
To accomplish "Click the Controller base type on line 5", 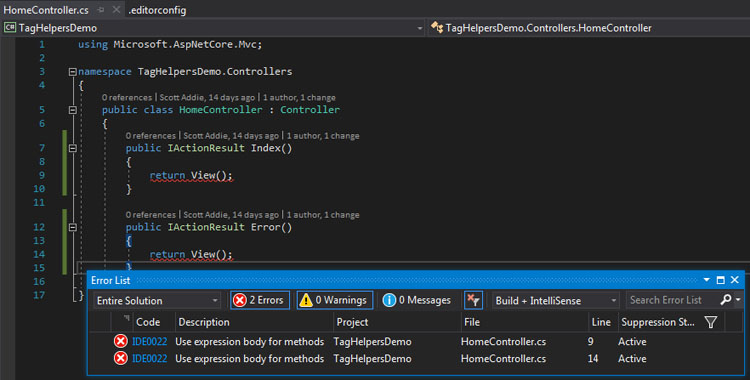I will coord(310,110).
